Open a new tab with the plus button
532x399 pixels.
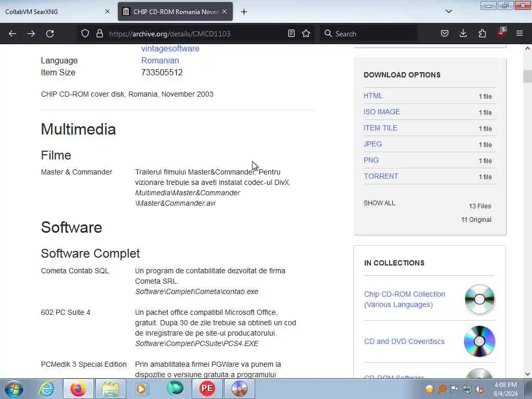[x=244, y=11]
